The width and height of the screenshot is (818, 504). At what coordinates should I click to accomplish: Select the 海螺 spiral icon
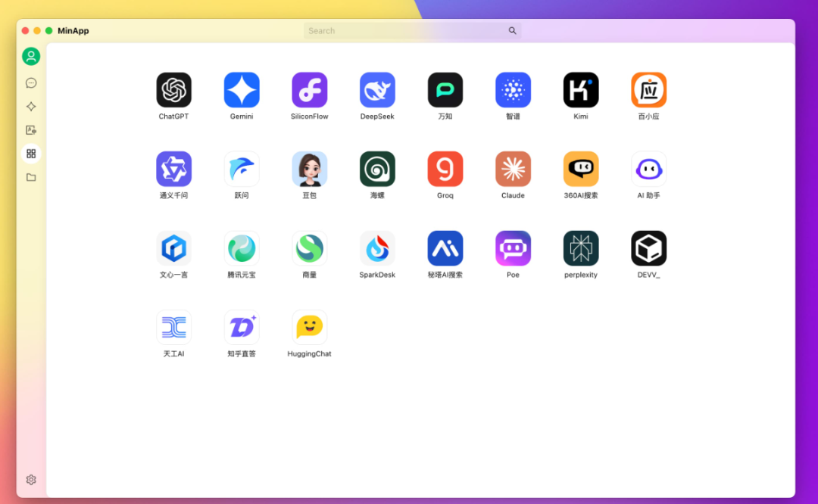(x=377, y=169)
